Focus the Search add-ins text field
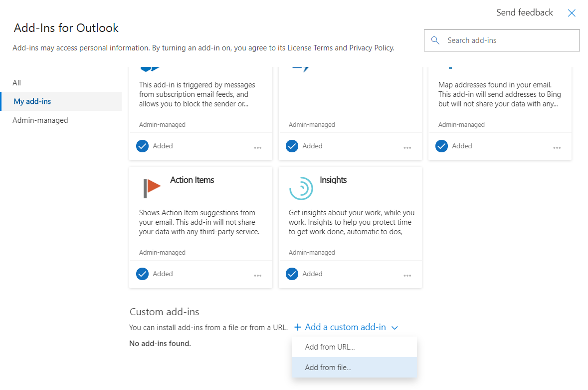 509,40
